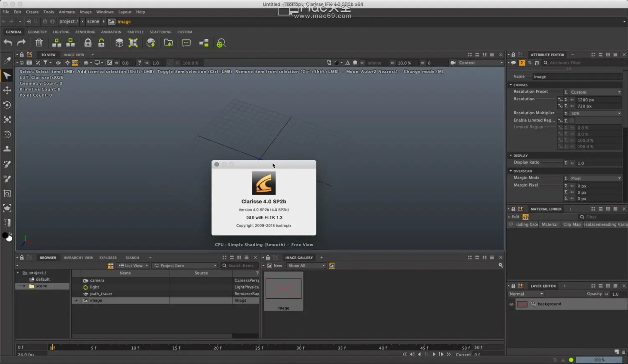Toggle the lock on the Image Gallery panel
Viewport: 628px width, 364px height.
coord(268,257)
